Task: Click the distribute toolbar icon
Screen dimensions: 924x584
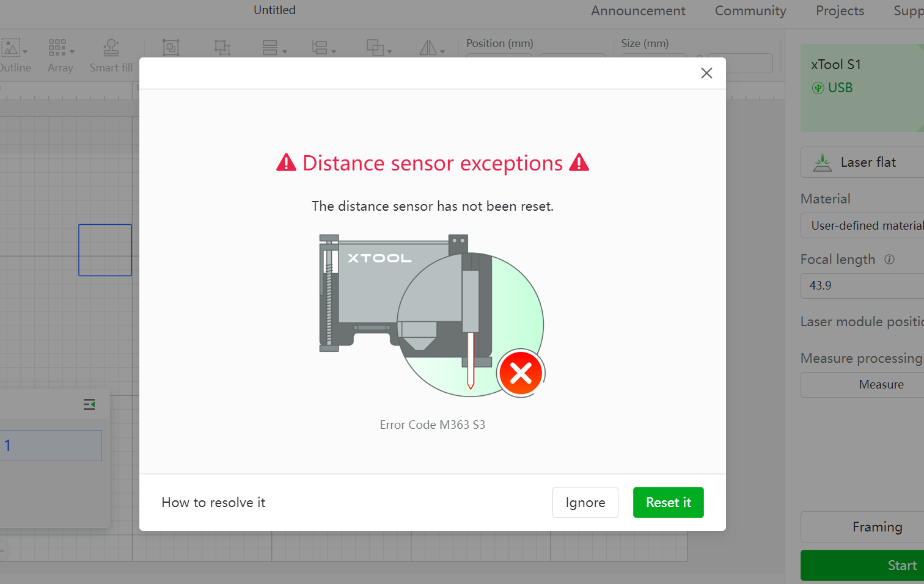Action: (319, 48)
